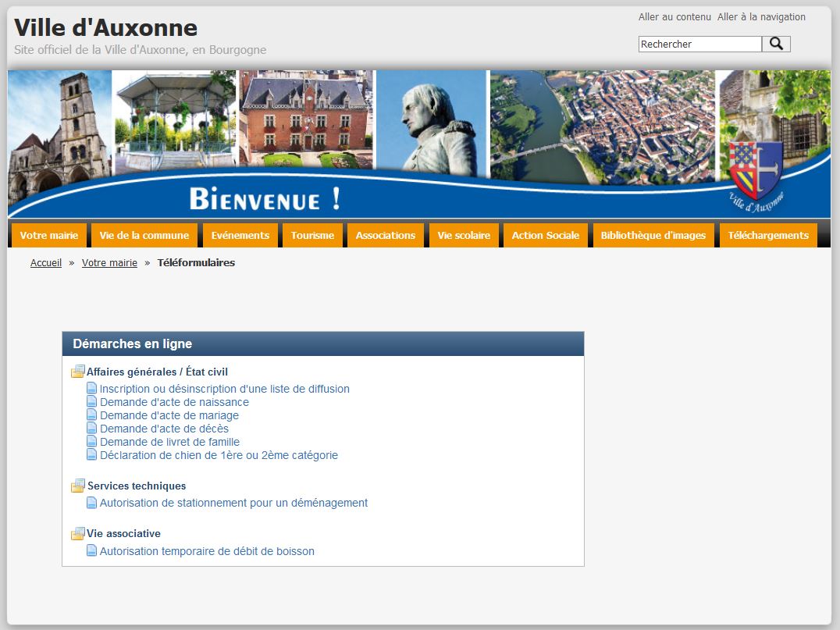The height and width of the screenshot is (630, 840).
Task: Go to the Action Sociale menu
Action: tap(545, 236)
